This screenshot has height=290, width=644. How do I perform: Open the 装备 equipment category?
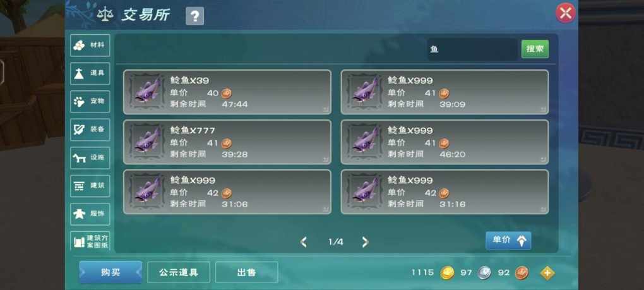(x=90, y=130)
